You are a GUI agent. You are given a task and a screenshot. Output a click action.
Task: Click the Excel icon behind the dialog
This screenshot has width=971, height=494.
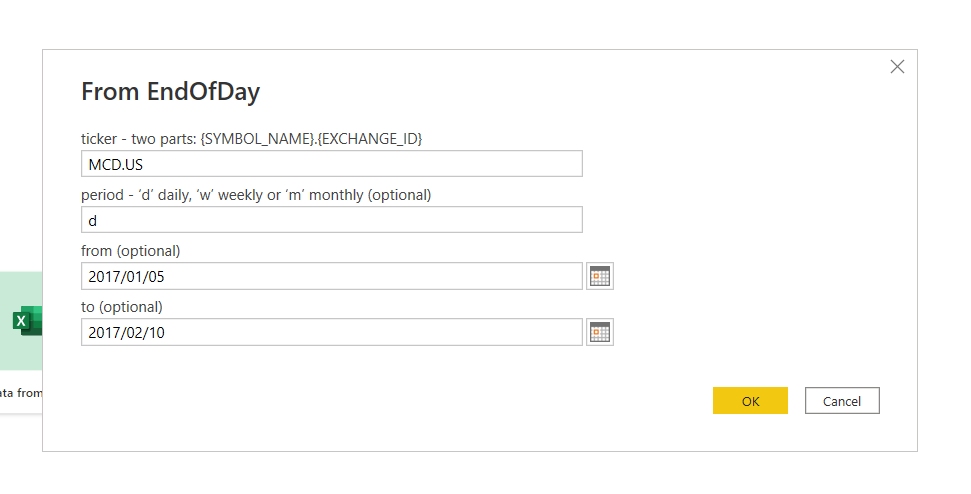click(27, 321)
